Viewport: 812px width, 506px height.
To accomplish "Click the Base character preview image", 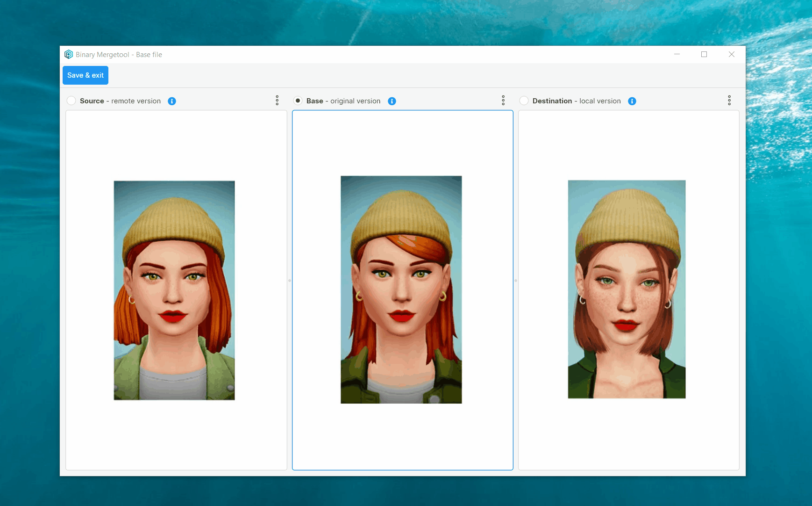I will click(x=401, y=290).
